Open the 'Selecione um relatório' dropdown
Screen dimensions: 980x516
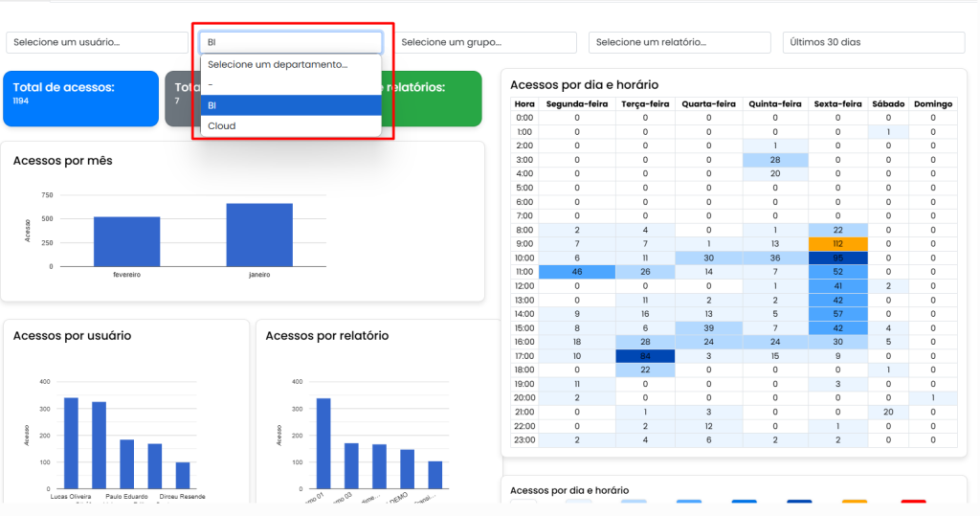point(679,42)
